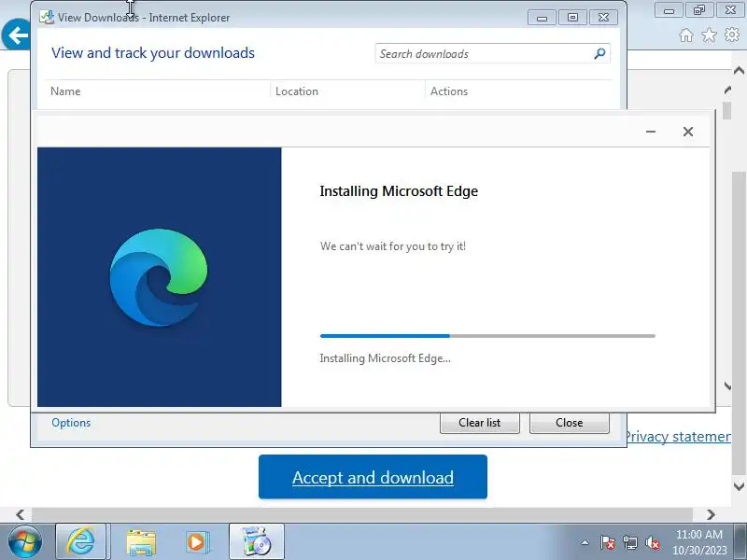Click the page scrollbar up arrow
Screen dimensions: 747x560
[x=739, y=71]
